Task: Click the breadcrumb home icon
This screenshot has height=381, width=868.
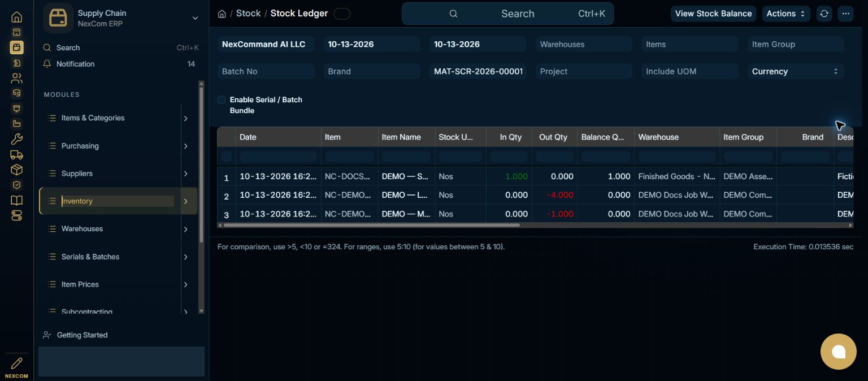Action: [x=222, y=14]
